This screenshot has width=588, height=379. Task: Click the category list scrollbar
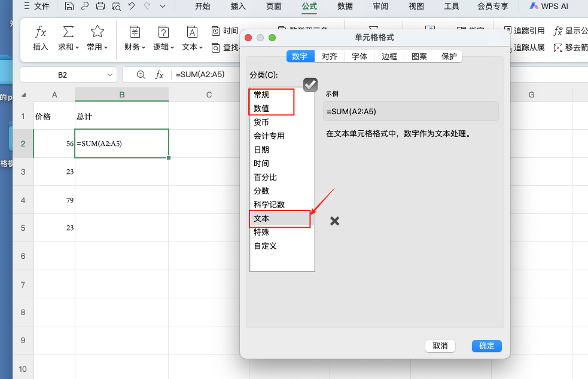pyautogui.click(x=311, y=179)
